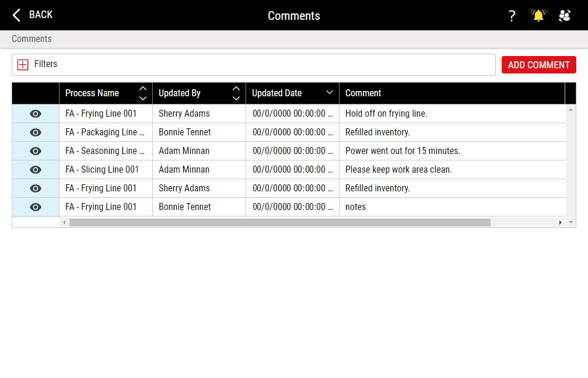View the comment labeled 'notes'

click(35, 206)
